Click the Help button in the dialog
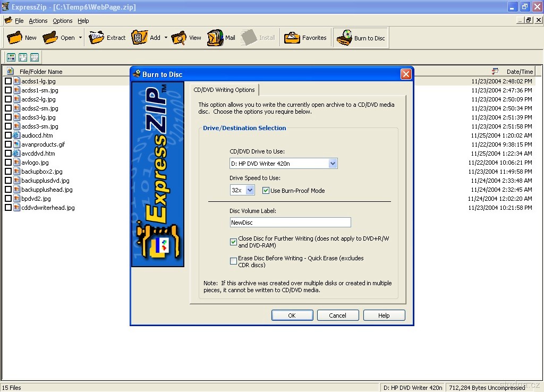The image size is (544, 392). [384, 316]
